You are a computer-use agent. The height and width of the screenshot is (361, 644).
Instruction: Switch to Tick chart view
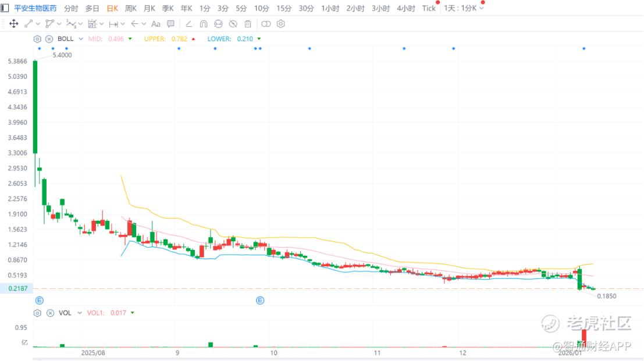[x=429, y=8]
